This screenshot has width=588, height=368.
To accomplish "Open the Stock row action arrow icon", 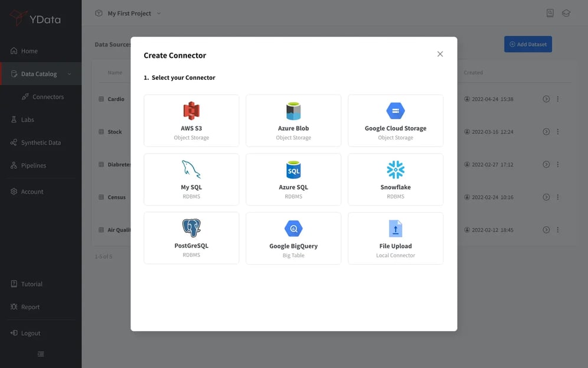I will pos(546,132).
